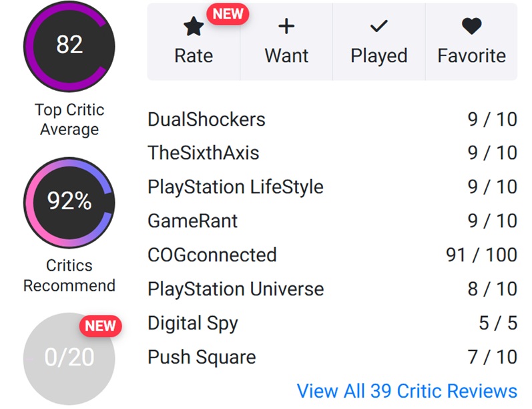Open the GameRant review entry
532x409 pixels.
(x=332, y=221)
